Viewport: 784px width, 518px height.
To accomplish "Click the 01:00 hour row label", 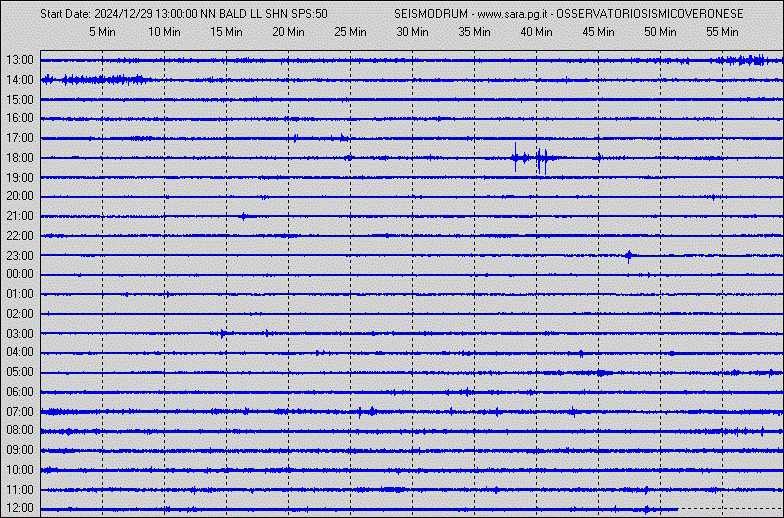I will 20,294.
